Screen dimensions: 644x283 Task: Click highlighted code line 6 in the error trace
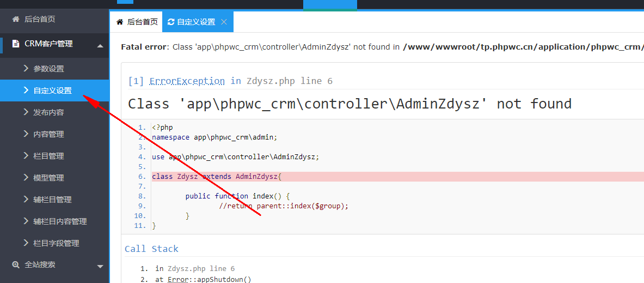pyautogui.click(x=218, y=177)
